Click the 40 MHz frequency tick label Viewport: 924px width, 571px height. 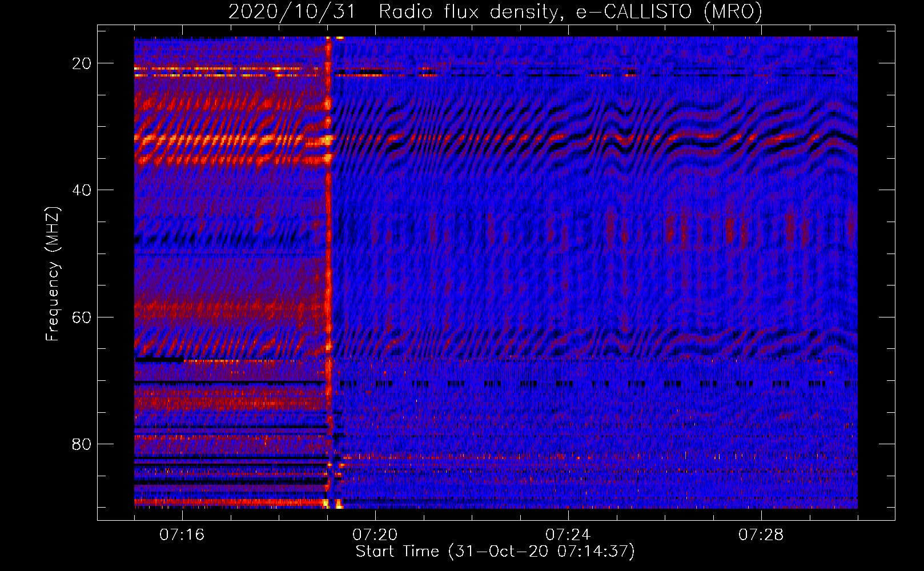(x=82, y=190)
